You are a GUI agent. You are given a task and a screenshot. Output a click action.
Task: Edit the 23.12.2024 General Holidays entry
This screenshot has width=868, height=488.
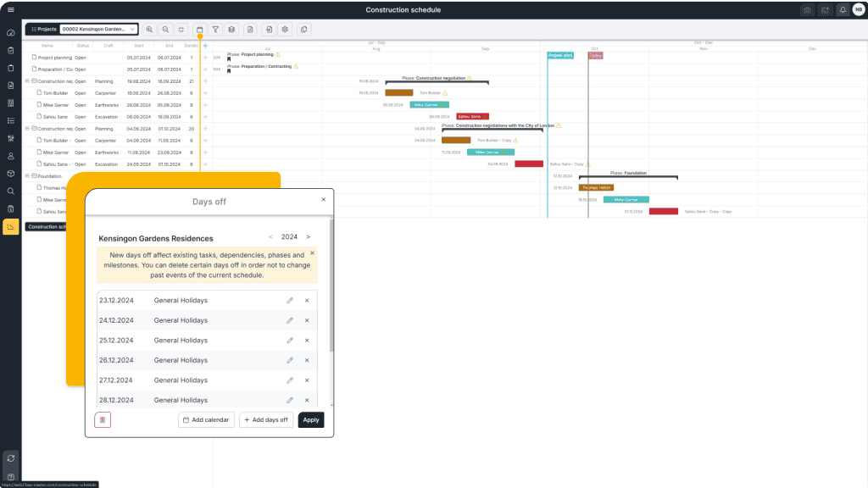(x=290, y=300)
